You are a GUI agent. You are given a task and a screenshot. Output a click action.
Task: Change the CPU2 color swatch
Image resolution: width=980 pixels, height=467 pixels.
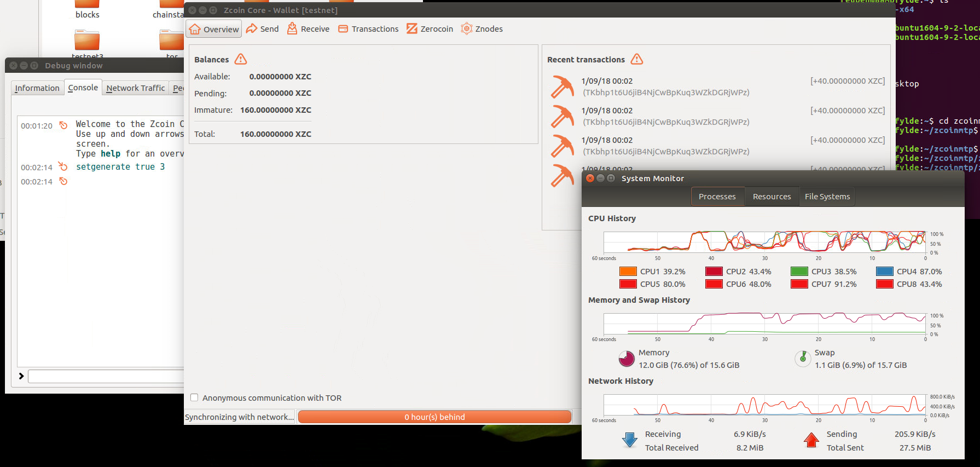tap(714, 272)
